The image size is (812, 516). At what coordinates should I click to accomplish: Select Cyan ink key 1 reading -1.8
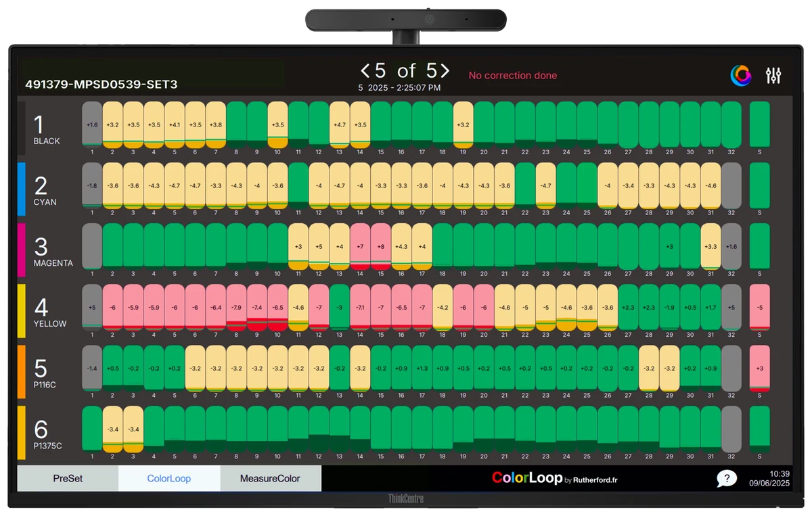point(92,185)
